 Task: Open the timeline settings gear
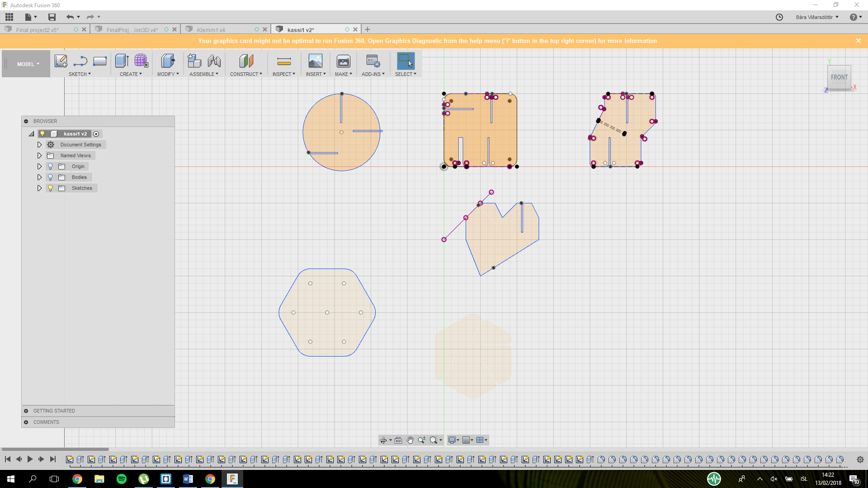860,460
